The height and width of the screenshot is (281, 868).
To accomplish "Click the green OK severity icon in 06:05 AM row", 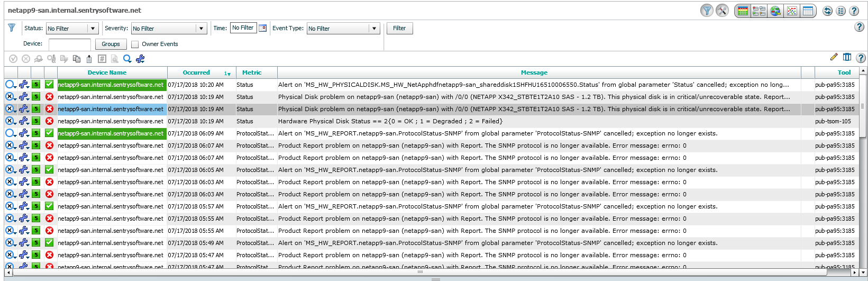I will tap(49, 170).
